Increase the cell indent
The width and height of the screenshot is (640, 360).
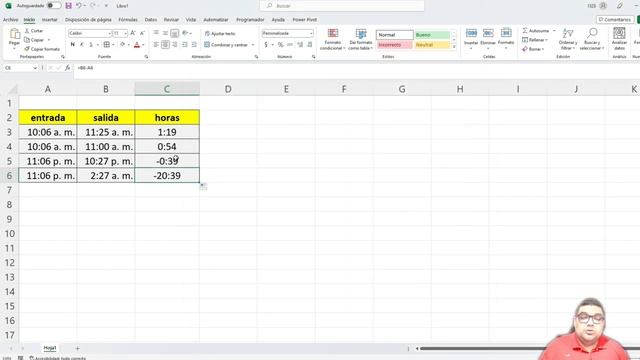click(194, 44)
